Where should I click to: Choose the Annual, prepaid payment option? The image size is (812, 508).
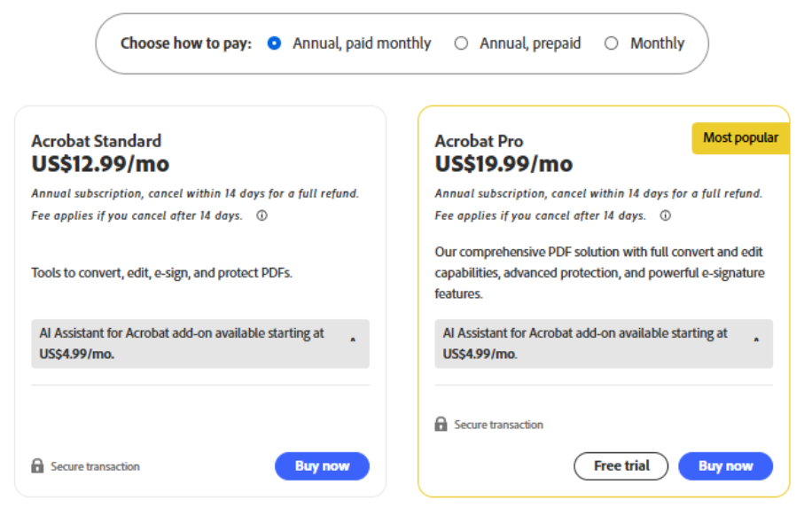[461, 43]
